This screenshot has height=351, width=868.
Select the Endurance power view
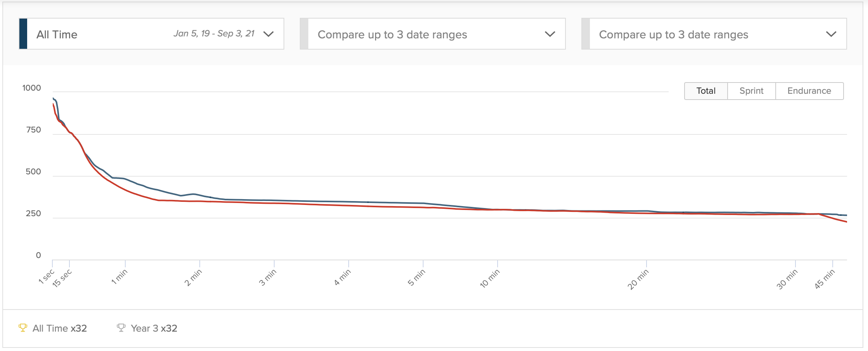coord(809,91)
